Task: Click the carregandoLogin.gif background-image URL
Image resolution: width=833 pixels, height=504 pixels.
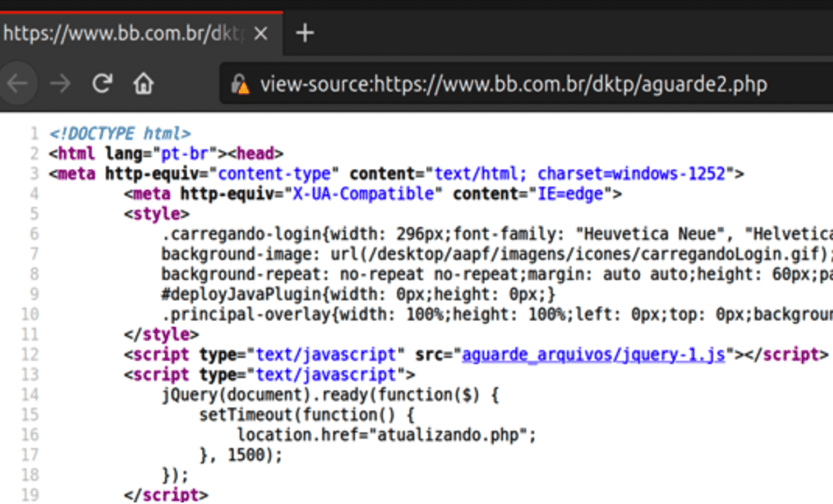Action: [579, 254]
